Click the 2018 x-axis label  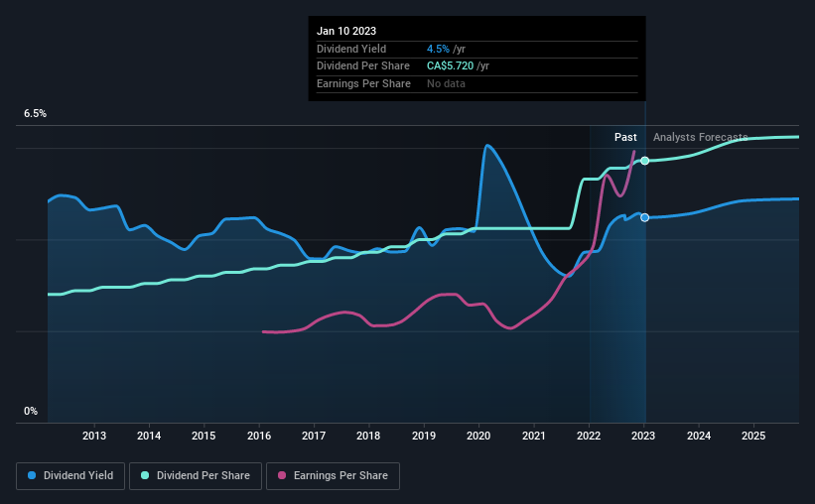click(368, 436)
